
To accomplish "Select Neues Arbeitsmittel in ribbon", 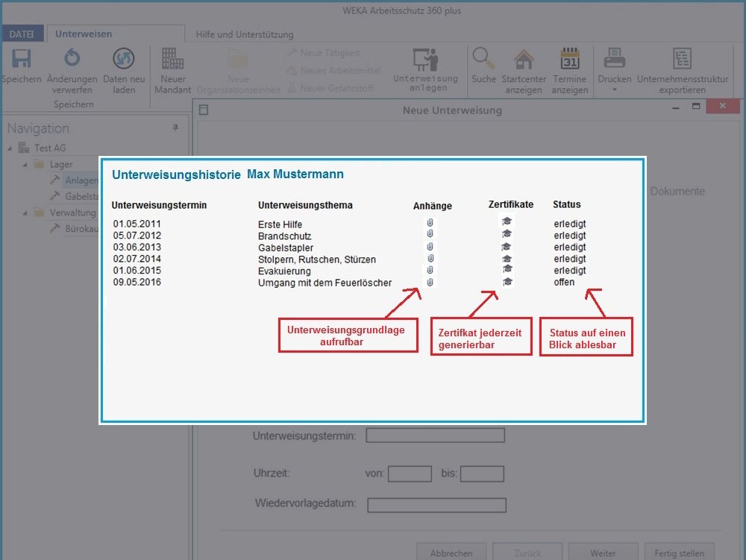I will pyautogui.click(x=333, y=70).
